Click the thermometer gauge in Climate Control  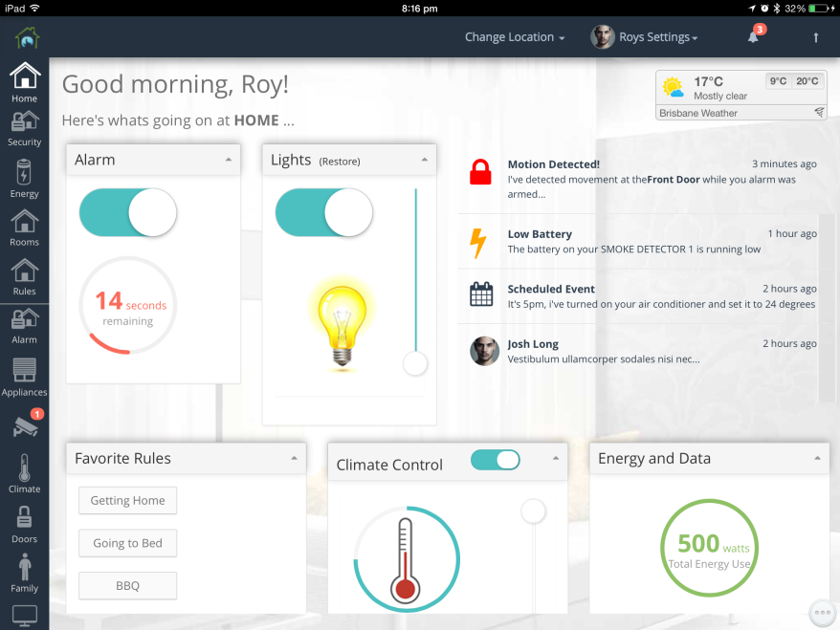[406, 559]
